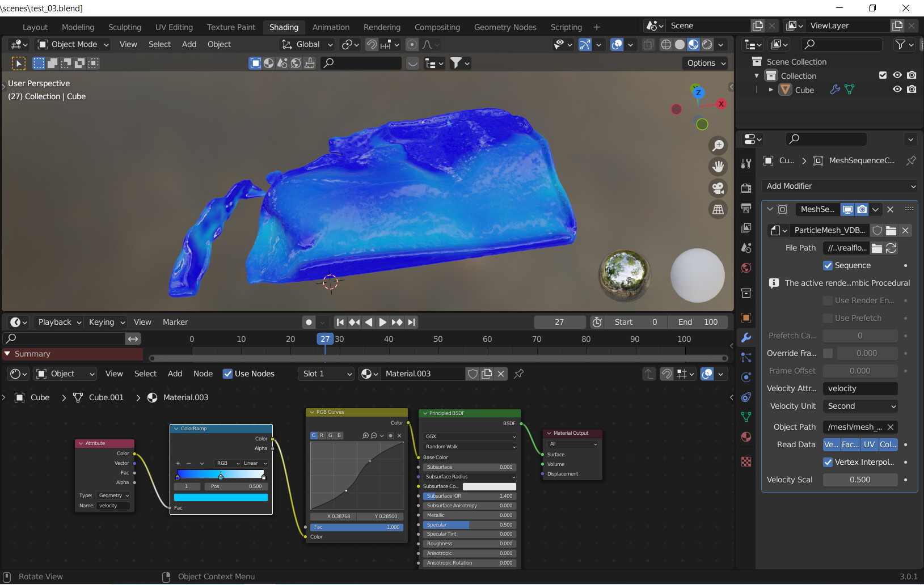Open World properties tab
Image resolution: width=924 pixels, height=585 pixels.
[x=746, y=268]
